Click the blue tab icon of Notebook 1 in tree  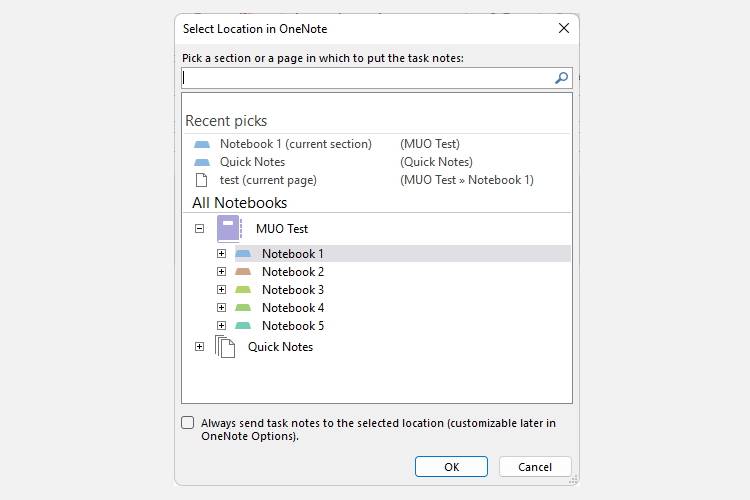(x=243, y=254)
